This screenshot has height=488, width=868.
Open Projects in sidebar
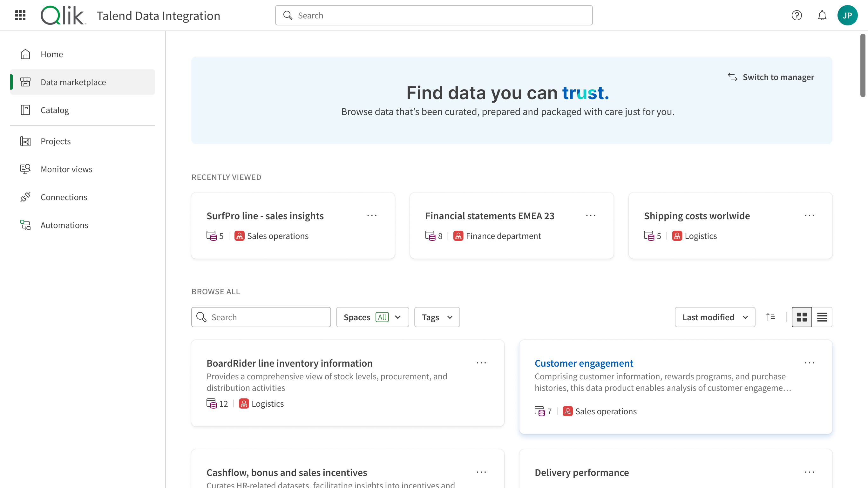pos(55,141)
